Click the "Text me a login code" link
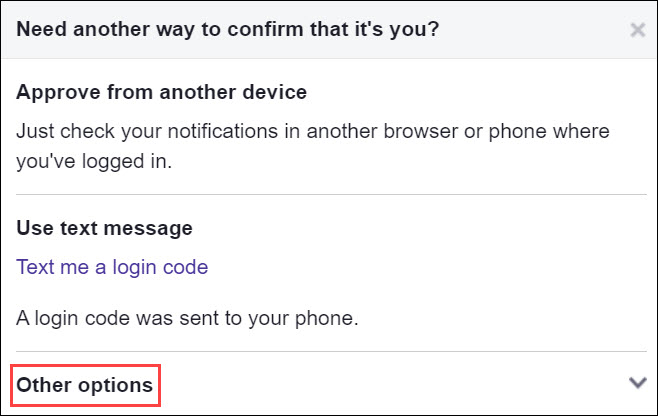Image resolution: width=658 pixels, height=416 pixels. pyautogui.click(x=112, y=267)
